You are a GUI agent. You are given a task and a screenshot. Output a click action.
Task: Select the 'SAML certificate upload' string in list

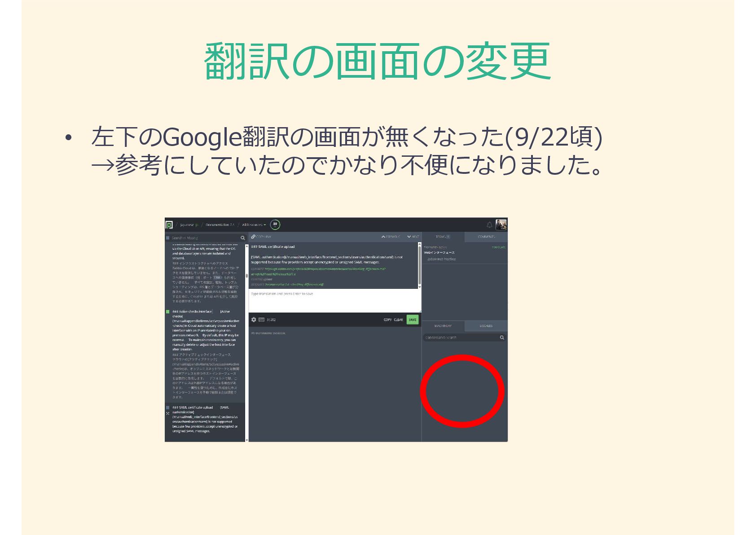click(x=205, y=421)
